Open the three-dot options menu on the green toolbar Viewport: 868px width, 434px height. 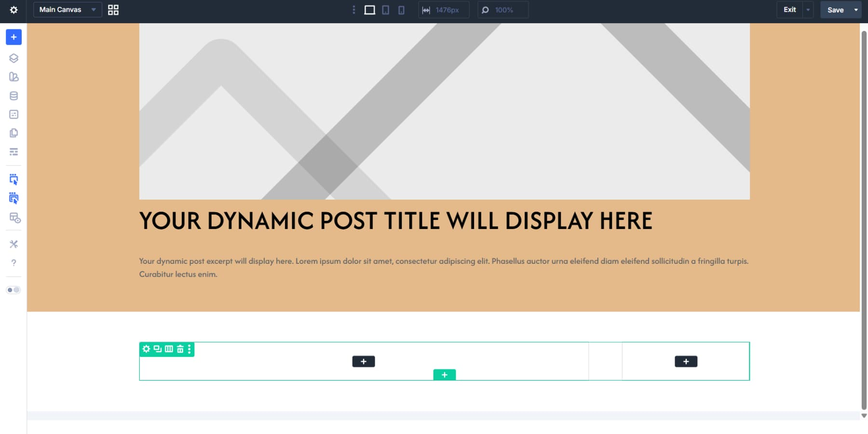[189, 350]
